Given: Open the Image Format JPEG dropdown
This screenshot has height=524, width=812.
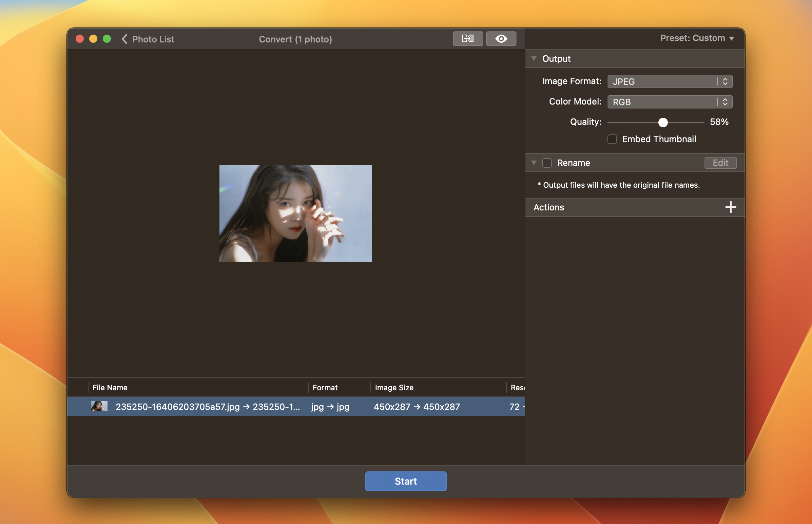Looking at the screenshot, I should pos(670,81).
